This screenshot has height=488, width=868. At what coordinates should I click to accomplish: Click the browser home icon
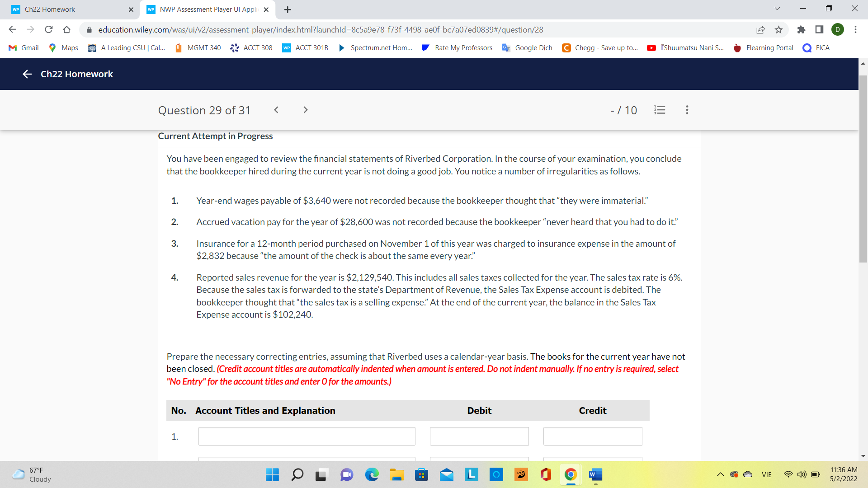pos(67,29)
